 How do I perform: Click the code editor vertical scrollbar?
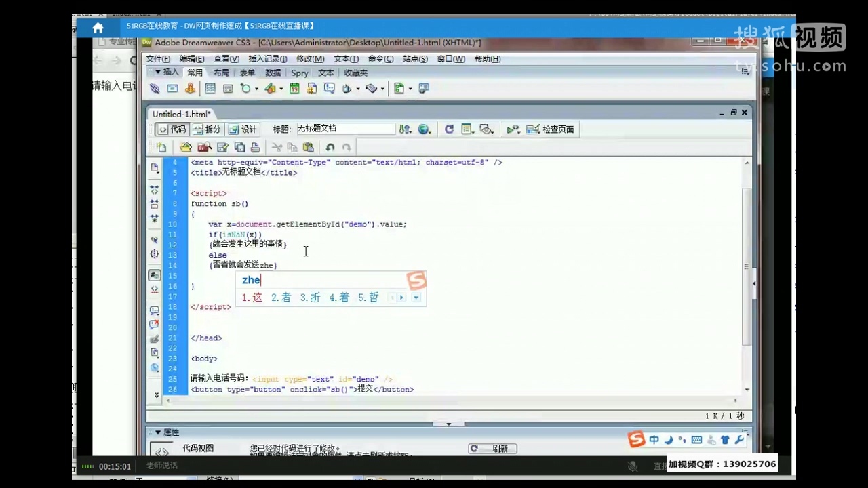coord(747,271)
